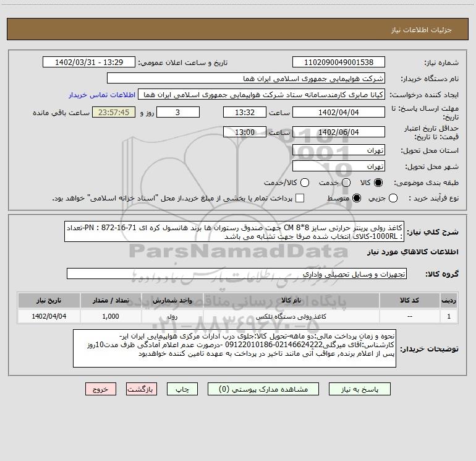Select the 'خدمت' radio option
Viewport: 476px width, 461px height.
click(x=340, y=183)
